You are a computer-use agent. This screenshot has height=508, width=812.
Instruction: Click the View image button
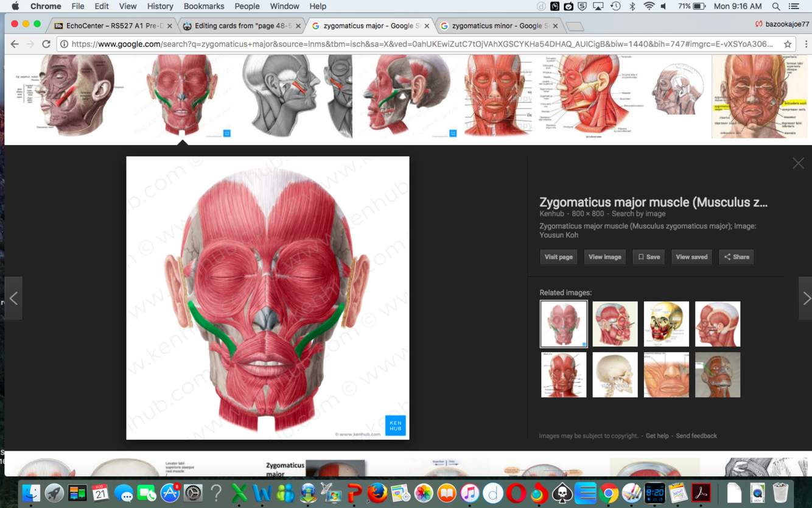tap(604, 257)
